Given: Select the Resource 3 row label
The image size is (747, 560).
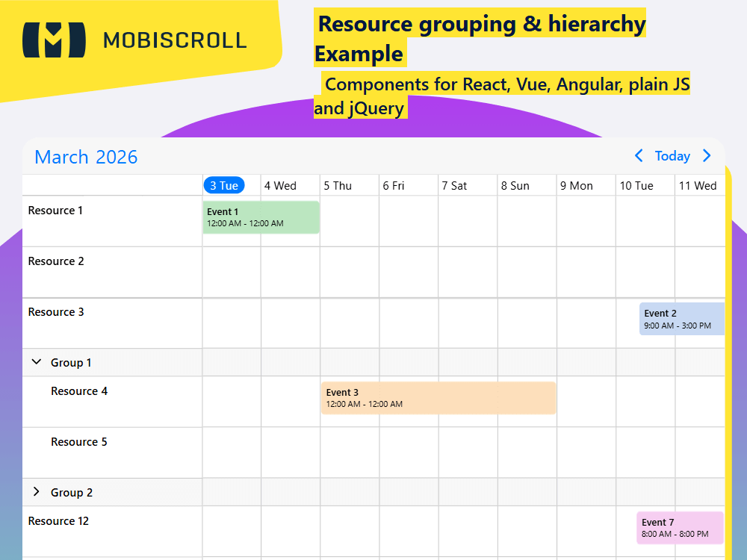Looking at the screenshot, I should pos(56,312).
